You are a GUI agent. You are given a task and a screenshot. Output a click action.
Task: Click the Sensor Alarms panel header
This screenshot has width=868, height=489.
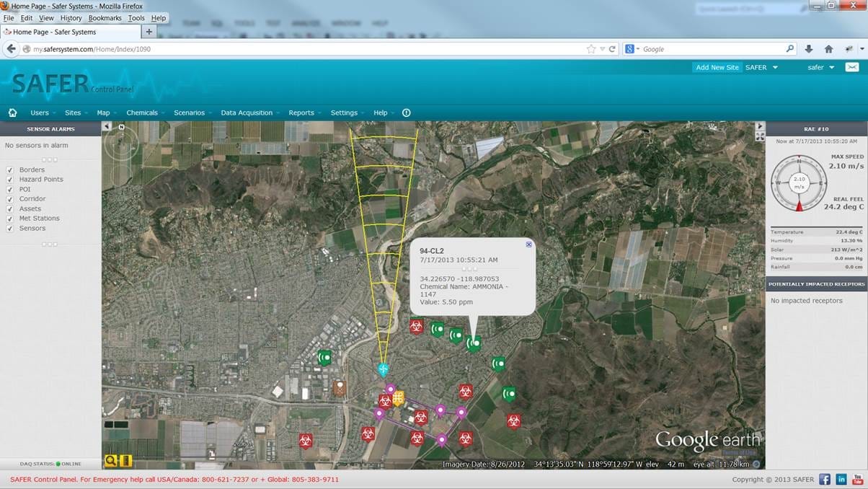[x=50, y=129]
